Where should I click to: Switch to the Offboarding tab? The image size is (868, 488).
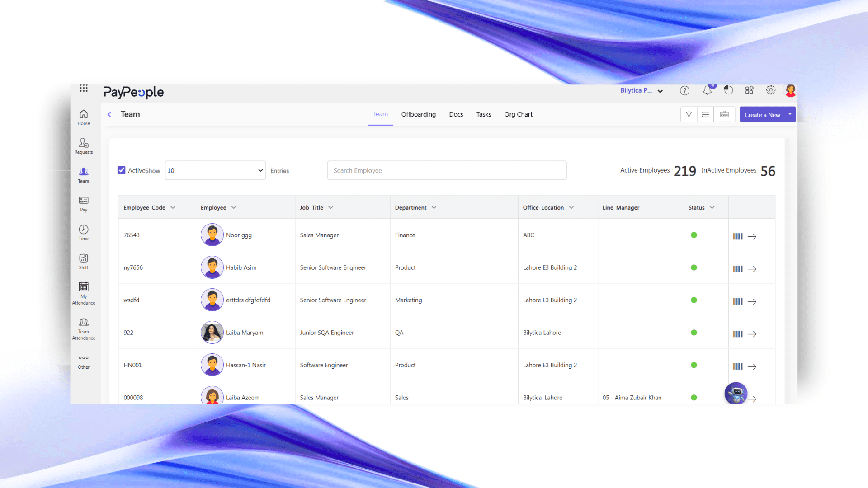coord(418,114)
